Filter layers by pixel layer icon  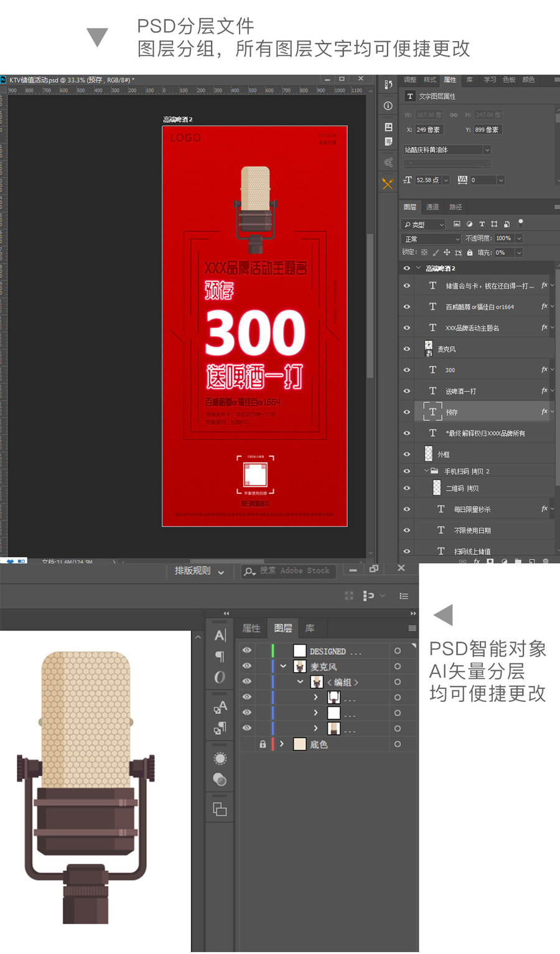click(x=457, y=224)
